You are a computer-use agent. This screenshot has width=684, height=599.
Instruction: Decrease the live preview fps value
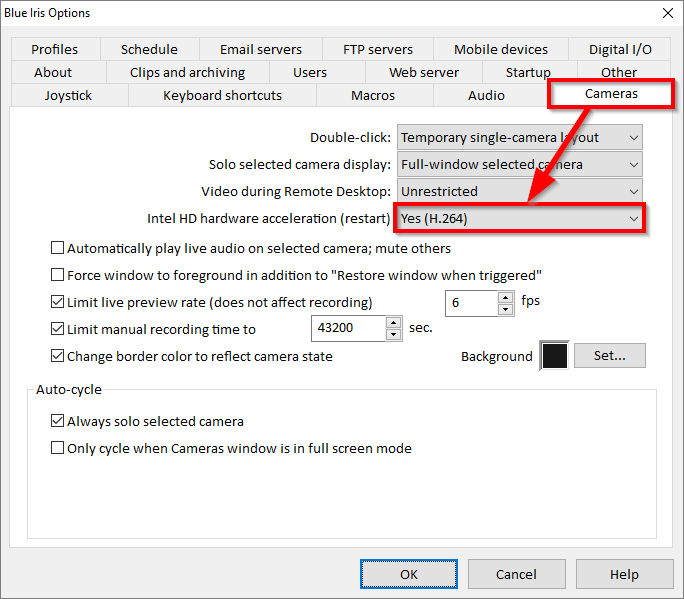(505, 309)
